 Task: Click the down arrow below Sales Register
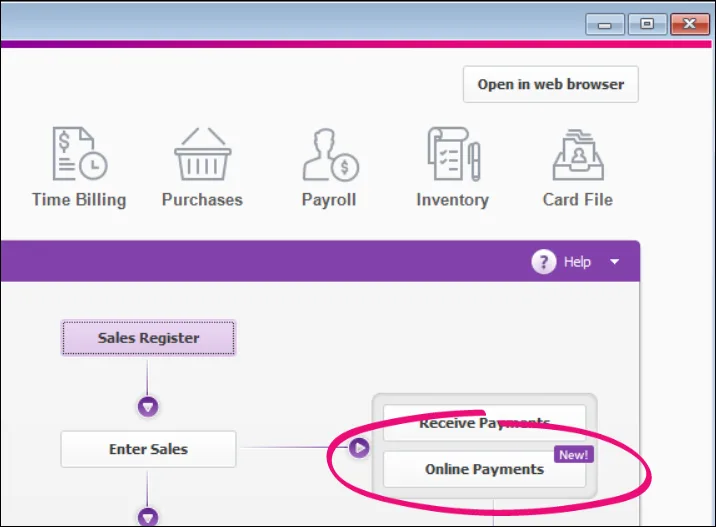(148, 406)
